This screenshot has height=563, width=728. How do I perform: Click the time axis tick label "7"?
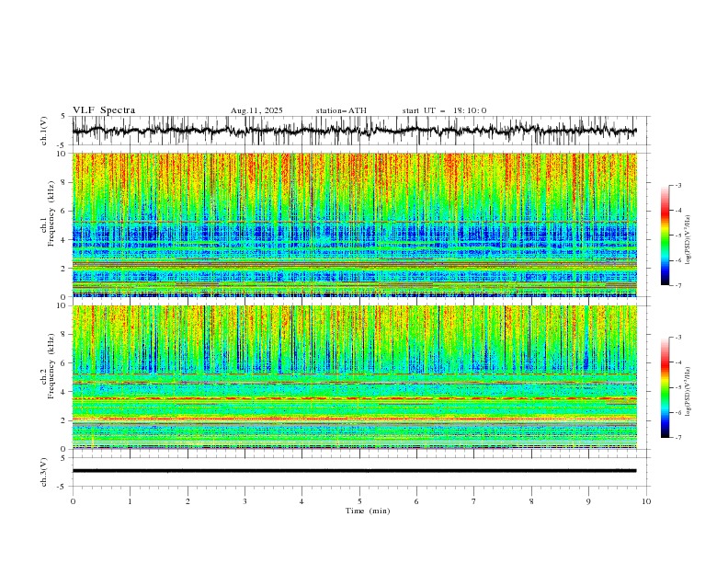474,501
